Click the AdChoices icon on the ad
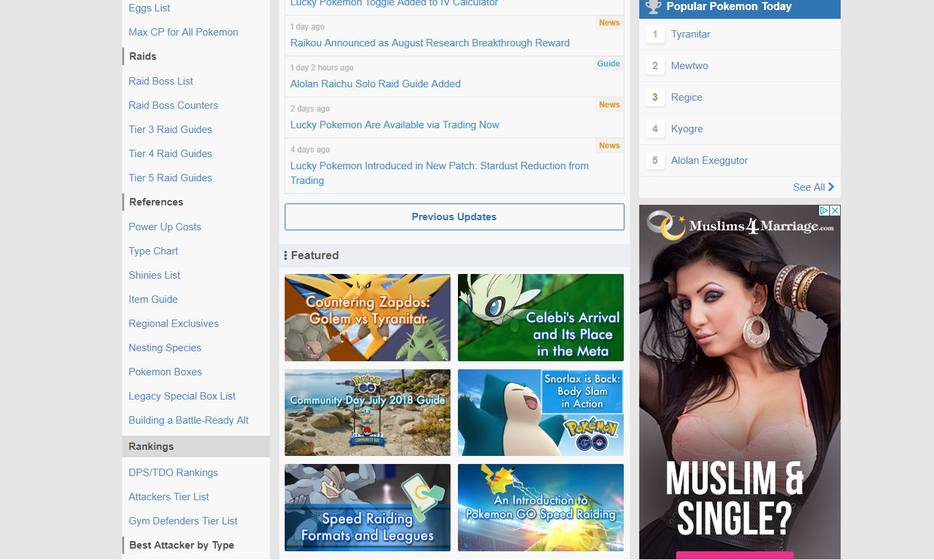The image size is (934, 560). click(824, 210)
